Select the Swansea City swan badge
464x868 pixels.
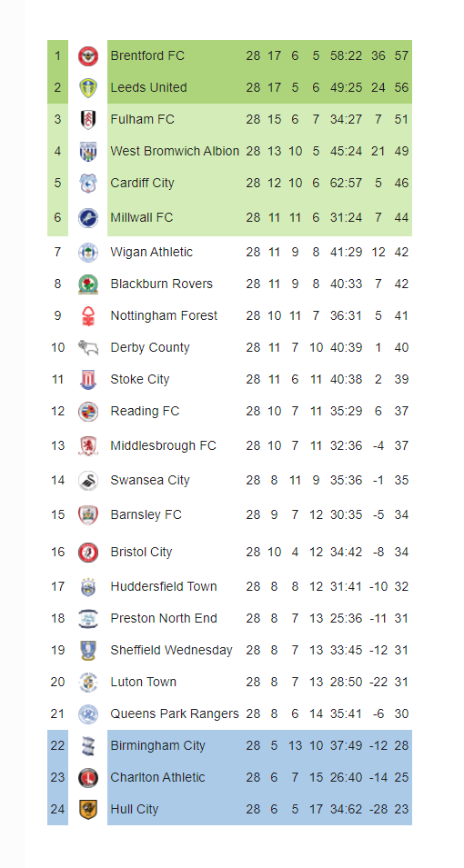88,480
